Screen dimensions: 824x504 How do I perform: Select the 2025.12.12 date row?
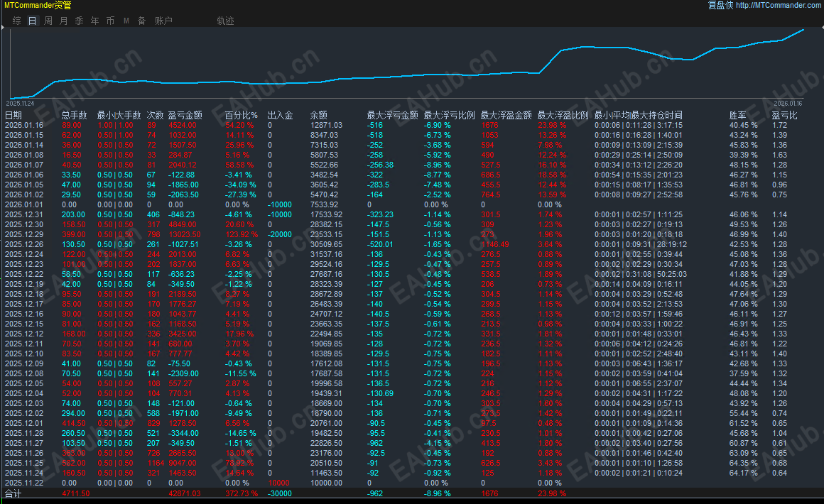24,334
